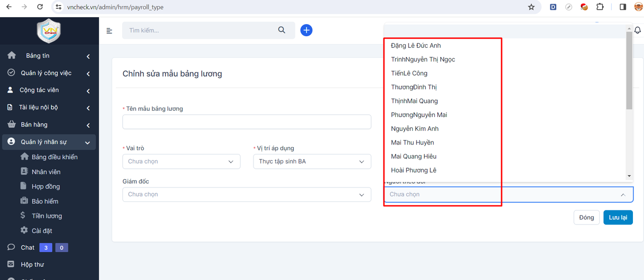Click the Tiền lương dollar icon
The height and width of the screenshot is (280, 644).
pyautogui.click(x=23, y=216)
